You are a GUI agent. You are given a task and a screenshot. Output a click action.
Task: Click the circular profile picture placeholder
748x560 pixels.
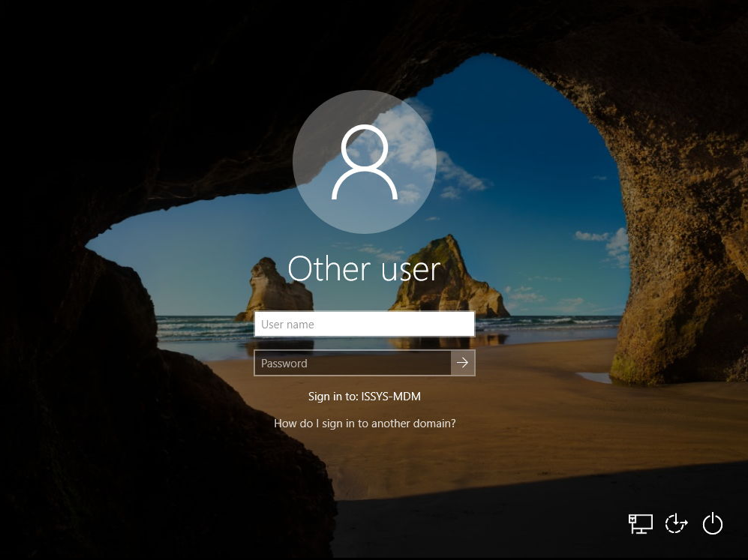coord(365,162)
